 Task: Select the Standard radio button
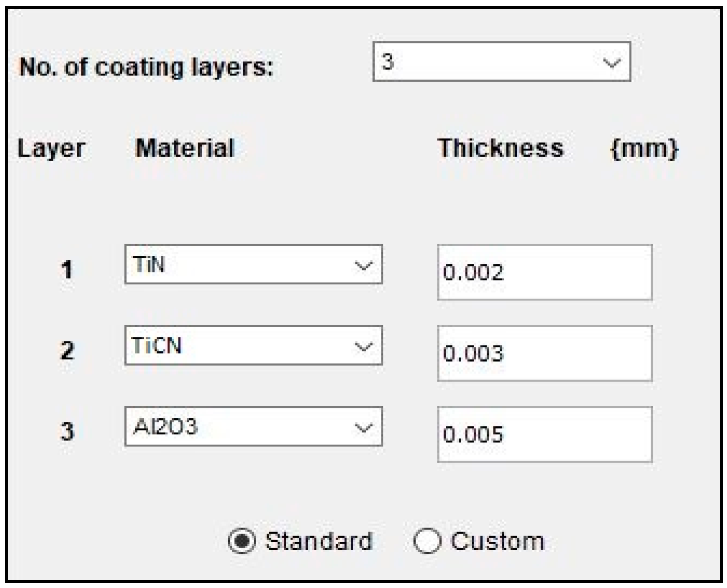tap(242, 540)
